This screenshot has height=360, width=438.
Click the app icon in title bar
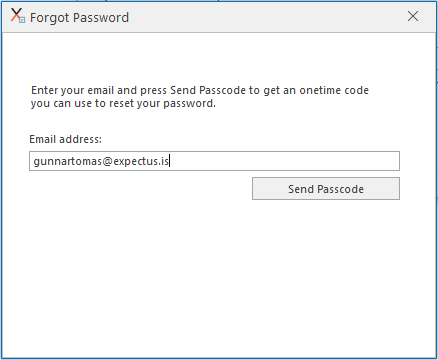(x=17, y=16)
